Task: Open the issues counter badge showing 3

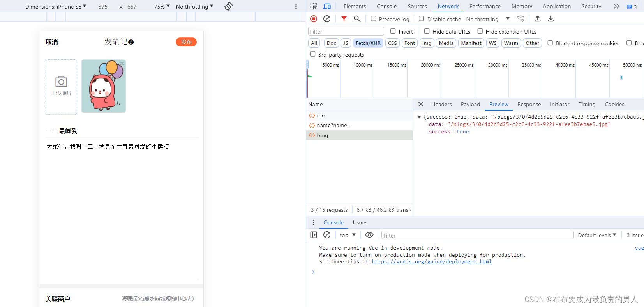Action: tap(632, 7)
